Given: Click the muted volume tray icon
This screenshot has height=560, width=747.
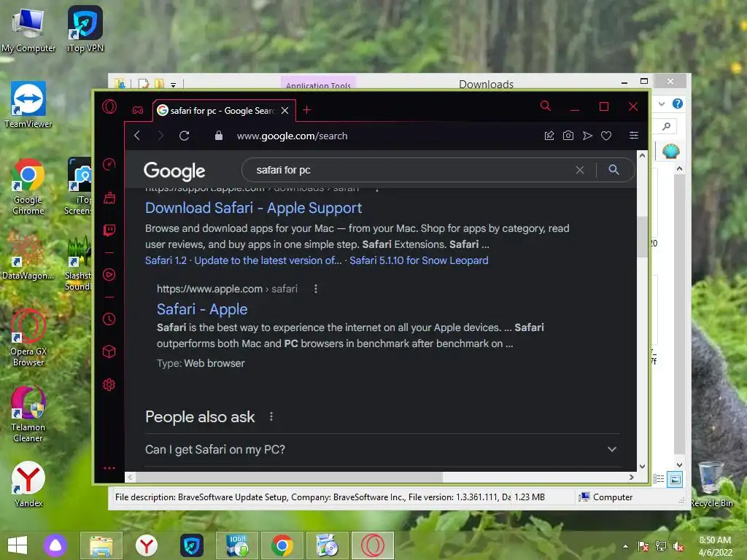Looking at the screenshot, I should point(678,546).
